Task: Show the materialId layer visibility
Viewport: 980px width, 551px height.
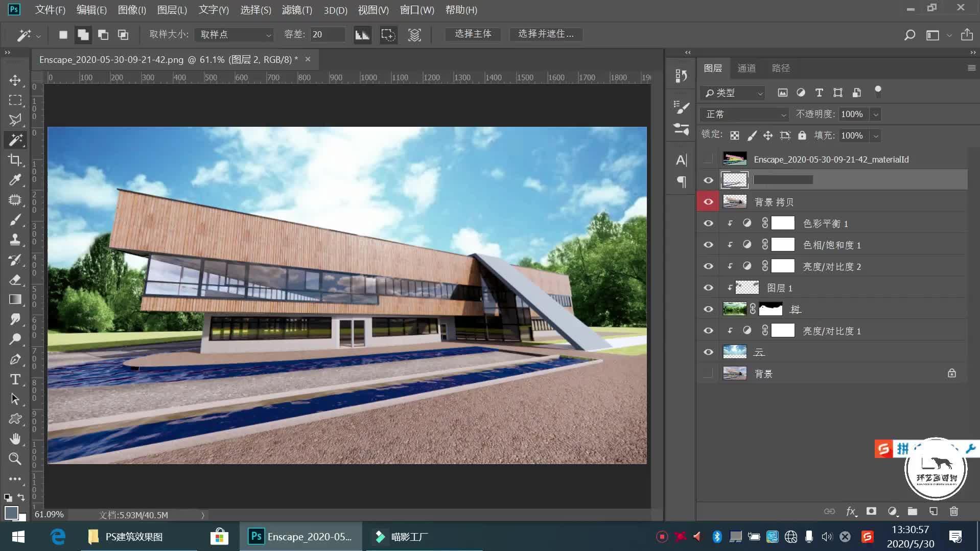Action: tap(708, 159)
